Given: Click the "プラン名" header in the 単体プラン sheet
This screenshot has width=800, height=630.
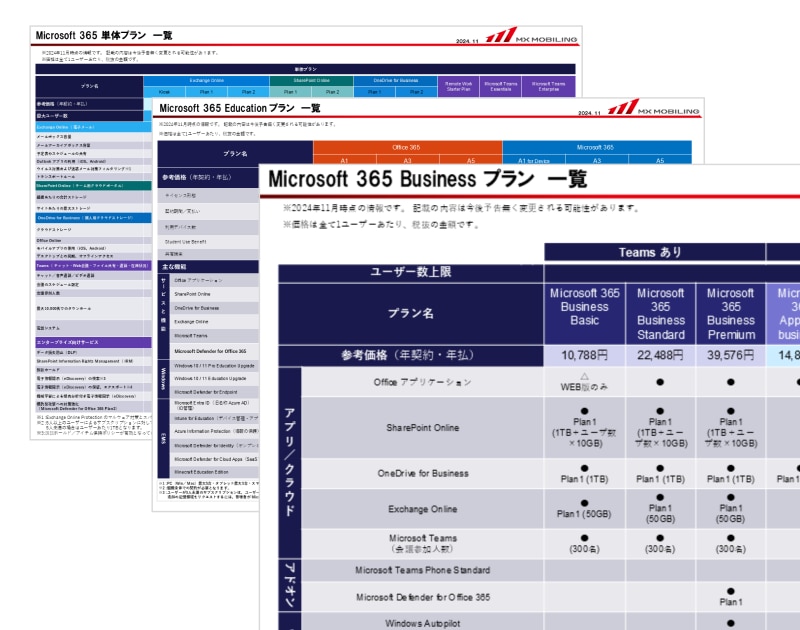Looking at the screenshot, I should (89, 86).
